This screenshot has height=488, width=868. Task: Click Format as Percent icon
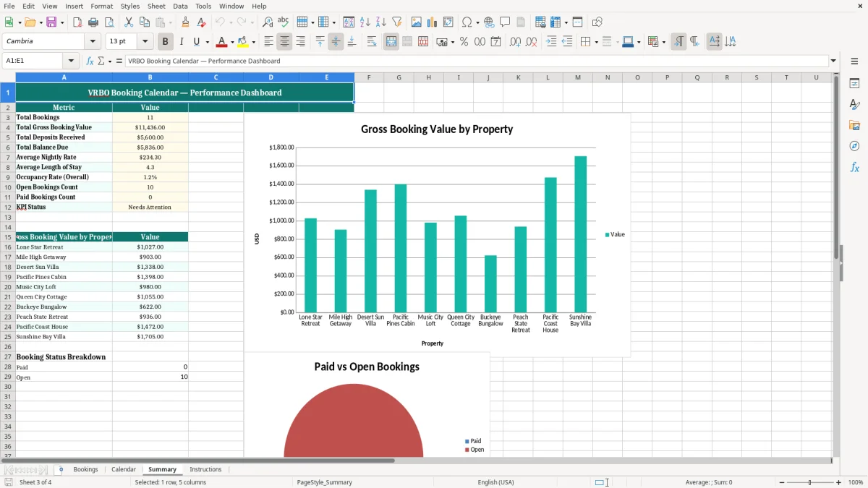[x=464, y=42]
